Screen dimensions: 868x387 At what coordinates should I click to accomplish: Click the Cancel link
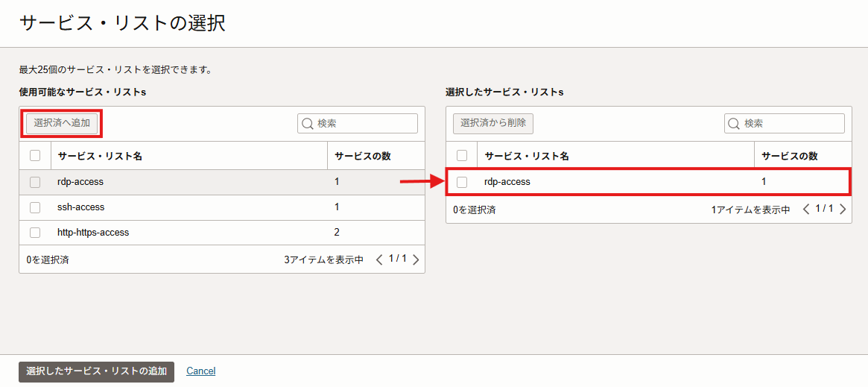(200, 371)
